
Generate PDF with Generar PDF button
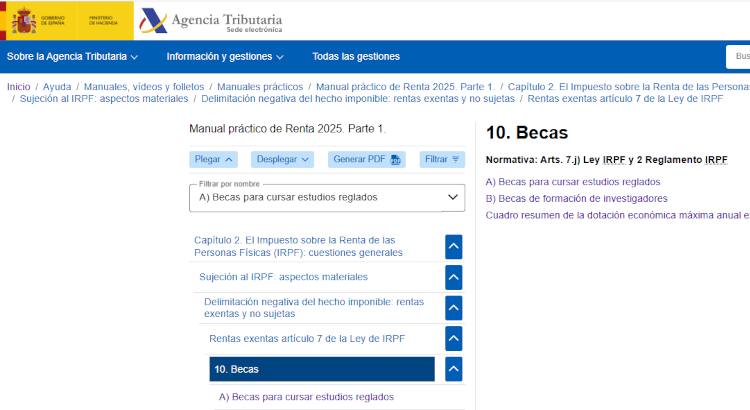click(366, 159)
